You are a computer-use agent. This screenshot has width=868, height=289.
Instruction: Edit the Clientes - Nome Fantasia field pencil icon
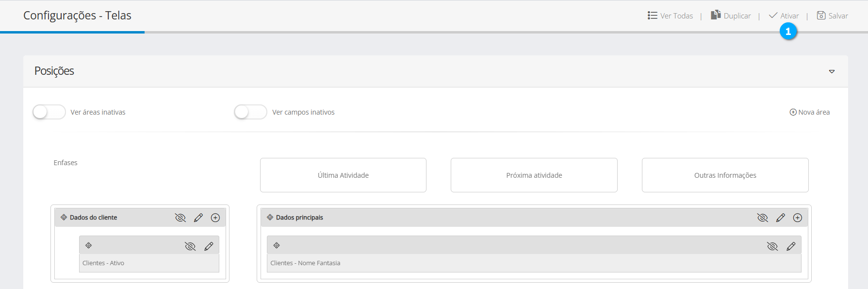(x=791, y=246)
